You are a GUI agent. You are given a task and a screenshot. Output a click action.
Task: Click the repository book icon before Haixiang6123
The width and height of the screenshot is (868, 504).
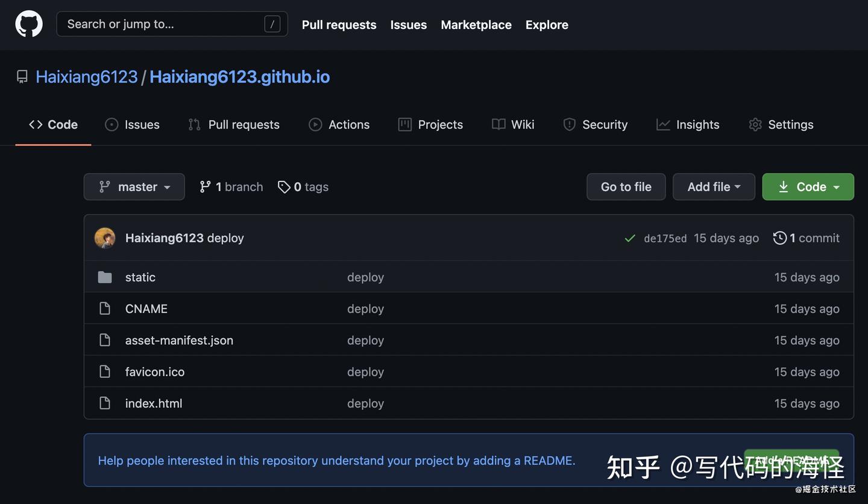pyautogui.click(x=22, y=77)
